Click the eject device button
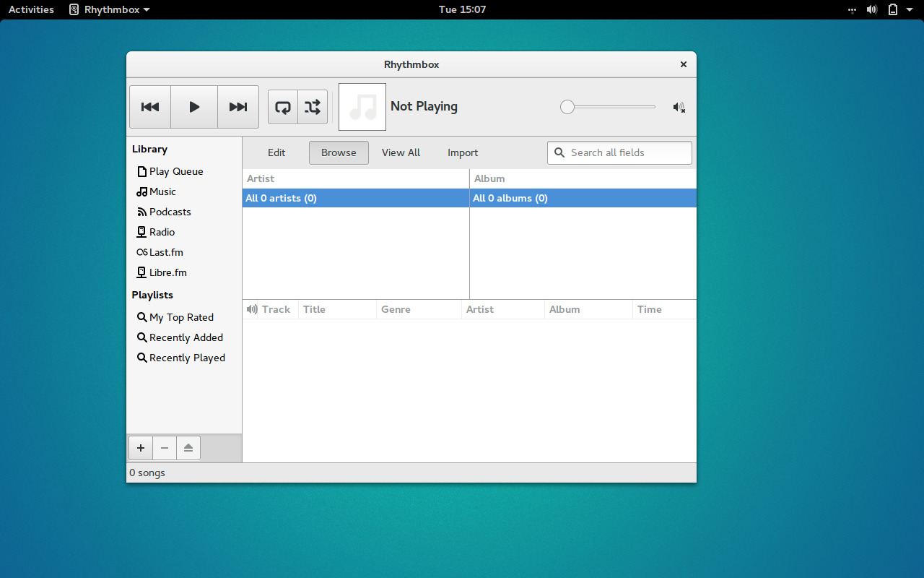Screen dimensions: 924x578 (x=188, y=448)
